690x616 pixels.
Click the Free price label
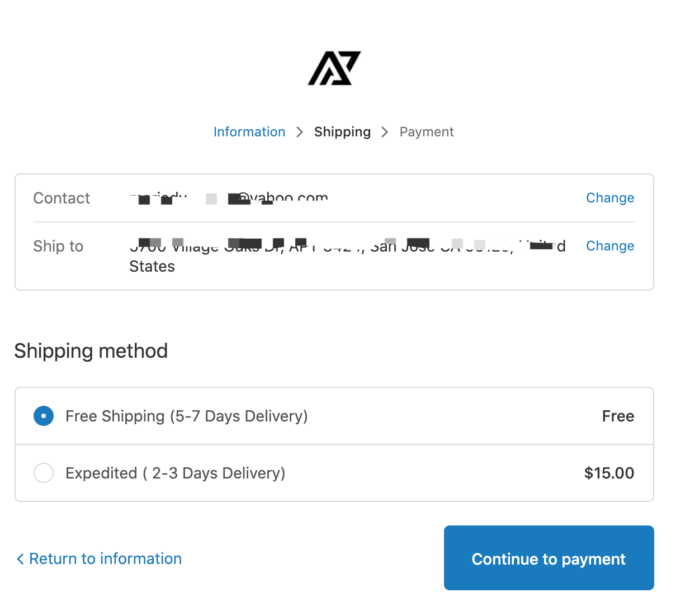pyautogui.click(x=618, y=416)
